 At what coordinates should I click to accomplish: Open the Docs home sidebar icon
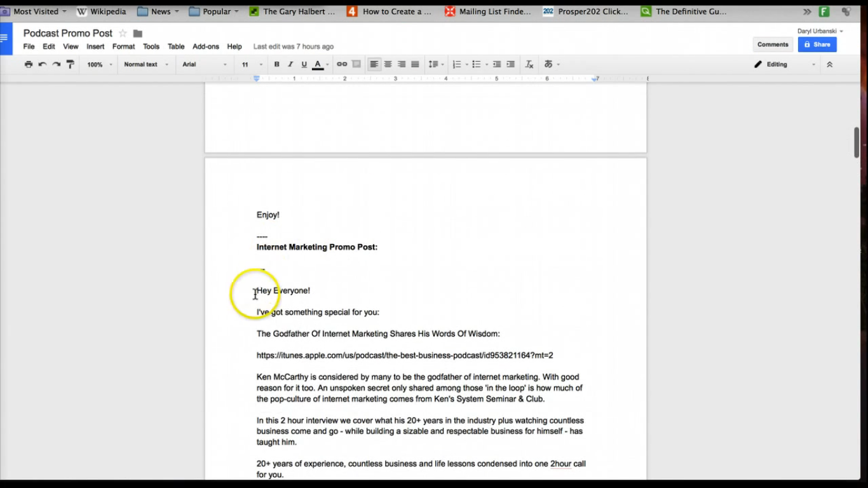(x=6, y=38)
